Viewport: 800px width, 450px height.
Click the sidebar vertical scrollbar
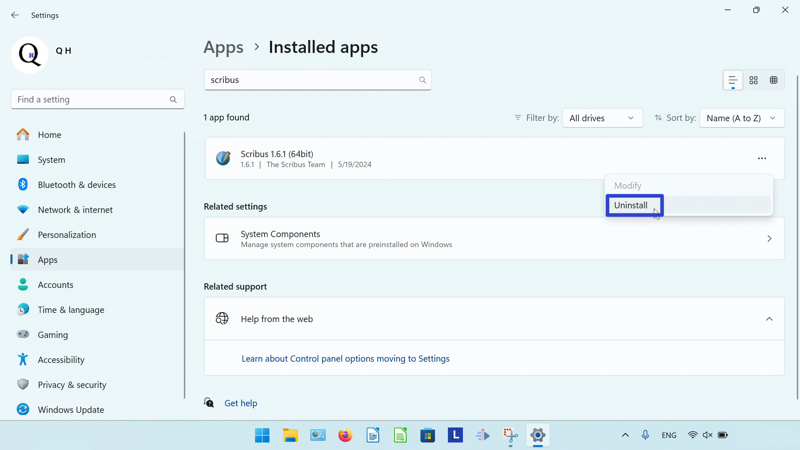185,265
